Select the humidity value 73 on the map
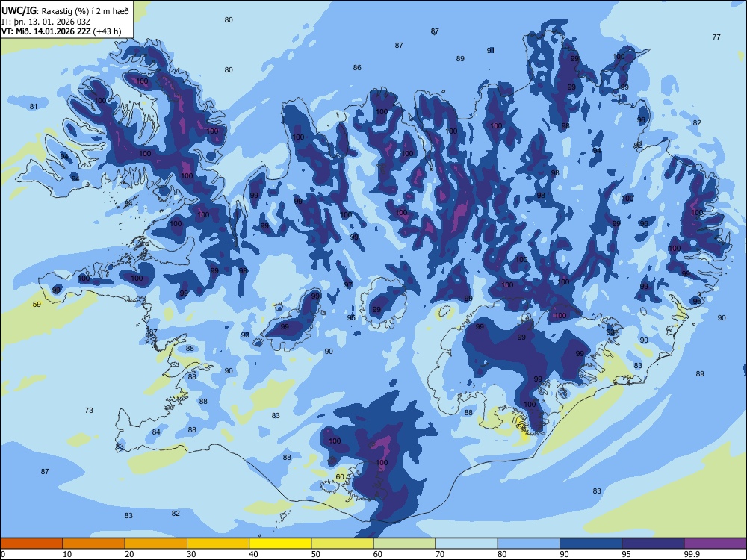Viewport: 747px width, 560px height. point(89,411)
